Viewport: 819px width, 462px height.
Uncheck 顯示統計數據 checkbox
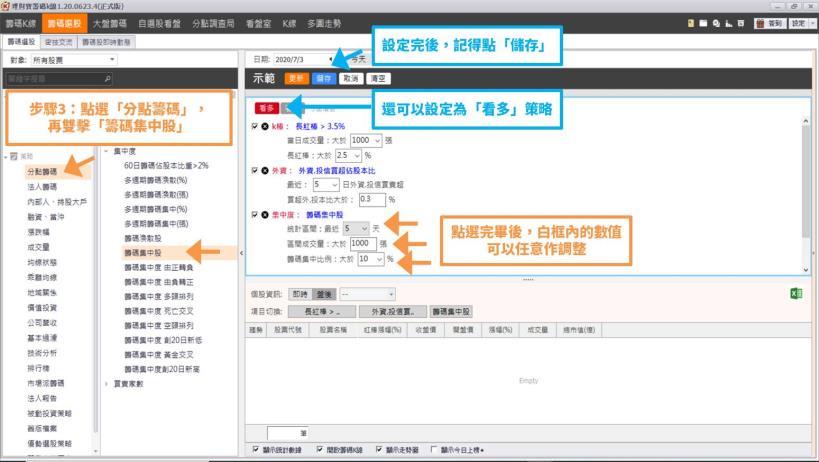255,449
